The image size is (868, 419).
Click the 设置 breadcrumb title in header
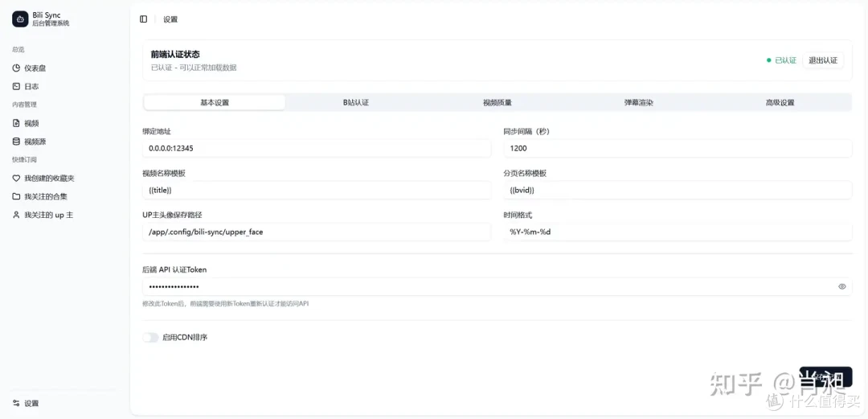tap(170, 19)
